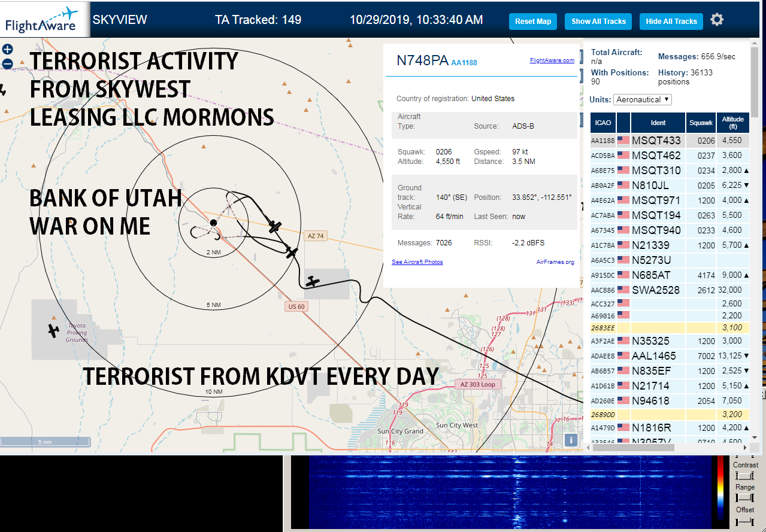The image size is (766, 532).
Task: Sort table by Ident column
Action: 658,123
